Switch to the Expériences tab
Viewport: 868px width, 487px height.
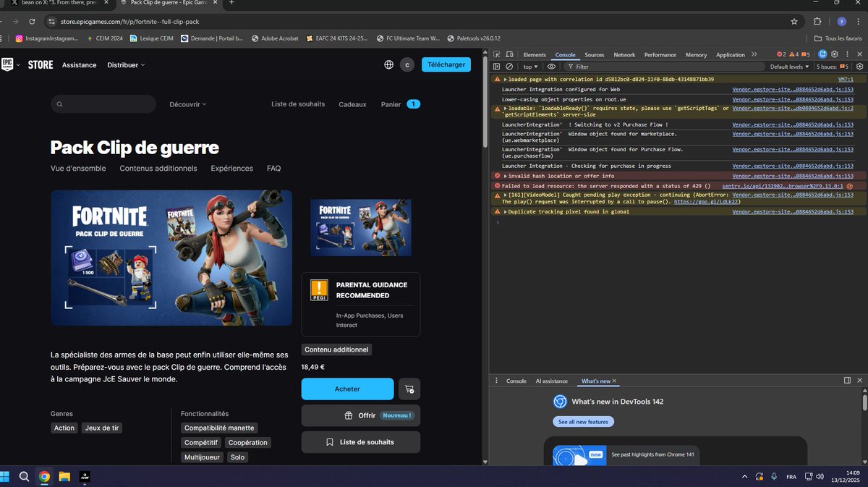tap(232, 169)
